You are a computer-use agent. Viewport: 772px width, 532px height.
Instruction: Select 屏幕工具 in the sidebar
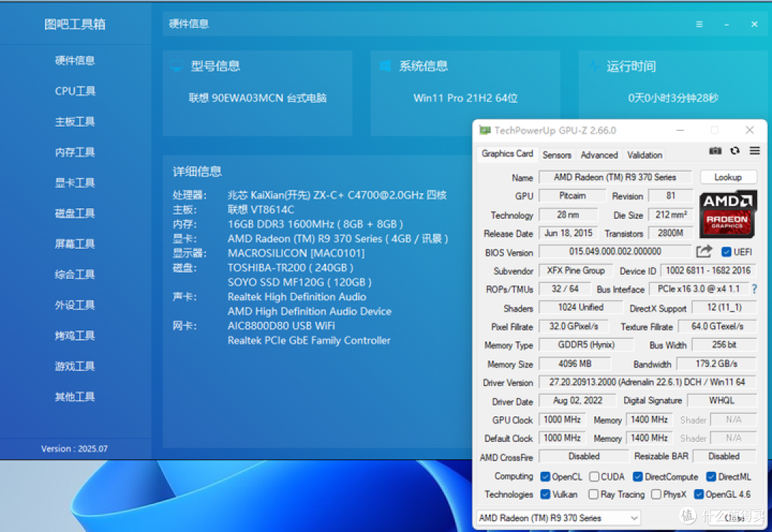point(75,244)
